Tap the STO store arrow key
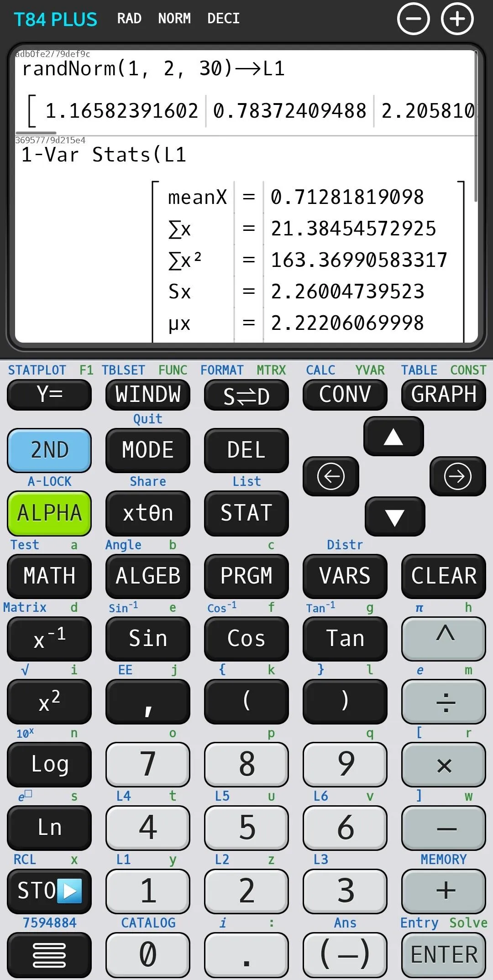 tap(49, 891)
